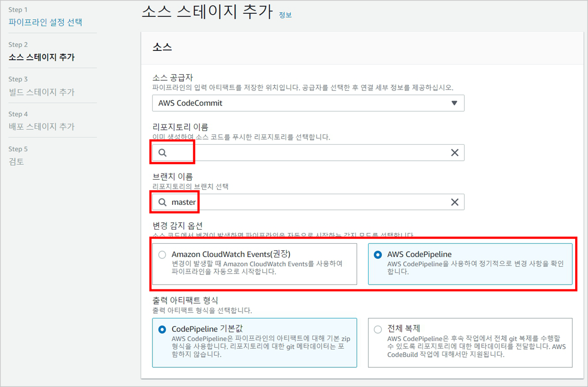The image size is (588, 387).
Task: Select CodePipeline 기본값 artifact format radio
Action: pos(162,329)
